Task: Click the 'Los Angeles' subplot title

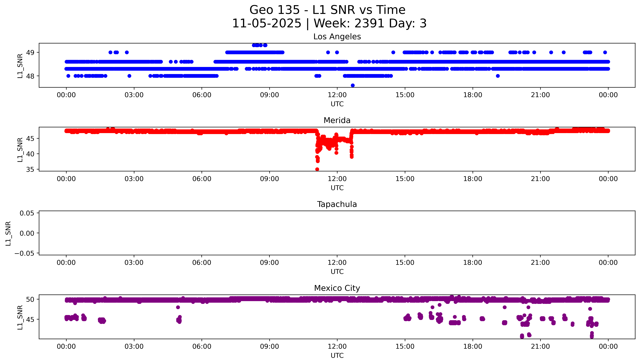Action: pyautogui.click(x=337, y=37)
